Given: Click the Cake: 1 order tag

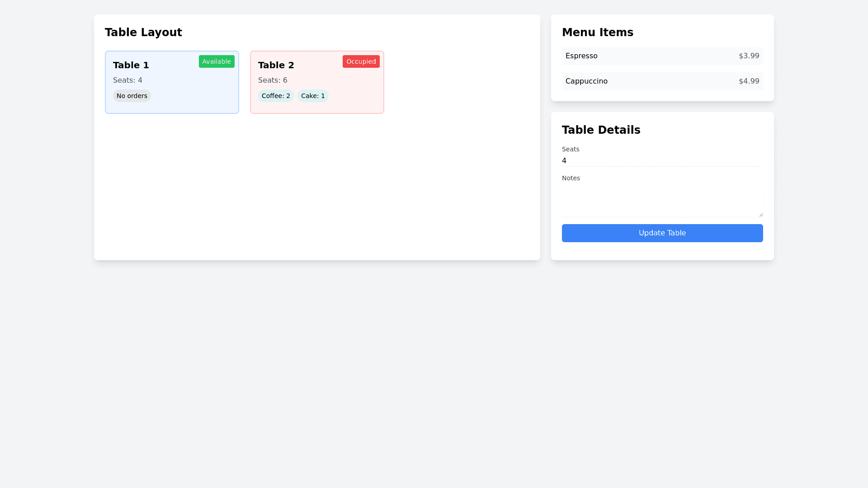Looking at the screenshot, I should coord(313,96).
